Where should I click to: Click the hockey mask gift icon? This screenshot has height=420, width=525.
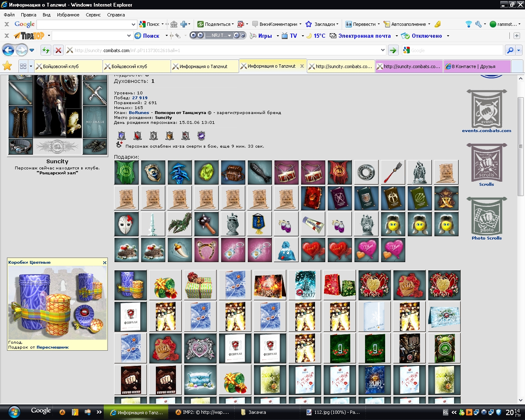pyautogui.click(x=126, y=224)
